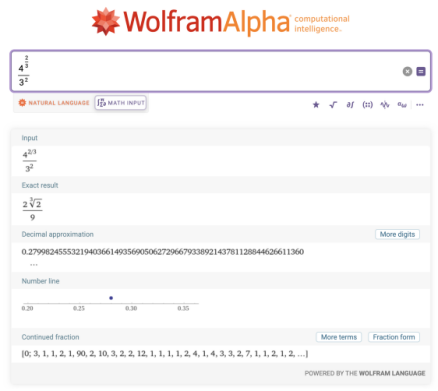Switch to Natural Language input mode

coord(54,103)
